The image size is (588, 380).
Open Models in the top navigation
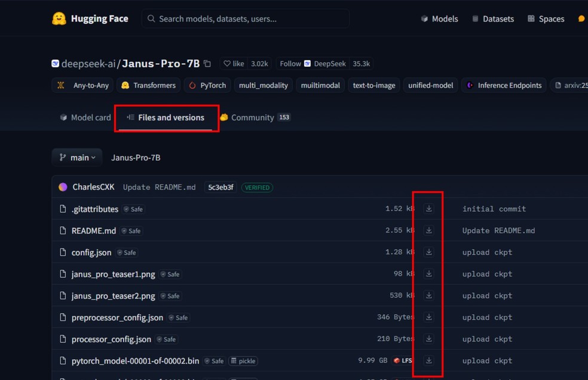(x=439, y=19)
